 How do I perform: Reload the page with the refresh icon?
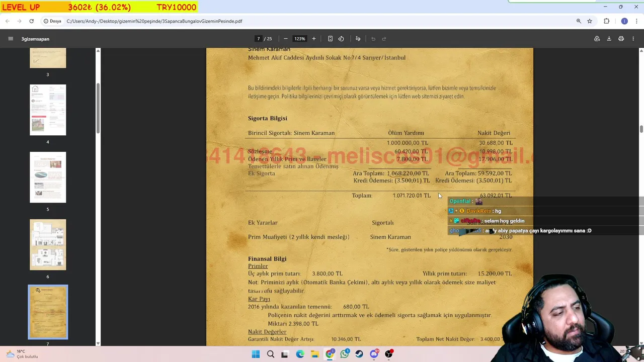[x=31, y=21]
